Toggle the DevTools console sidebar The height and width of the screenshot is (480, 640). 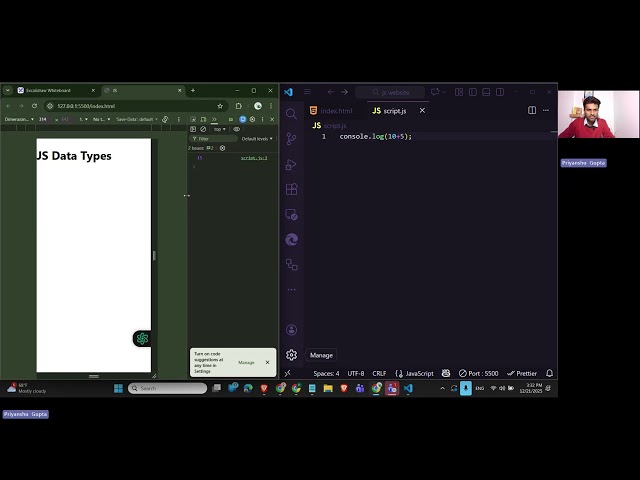[x=193, y=129]
